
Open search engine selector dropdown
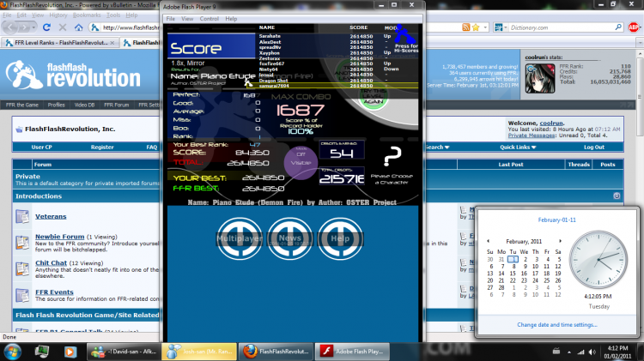(x=501, y=27)
